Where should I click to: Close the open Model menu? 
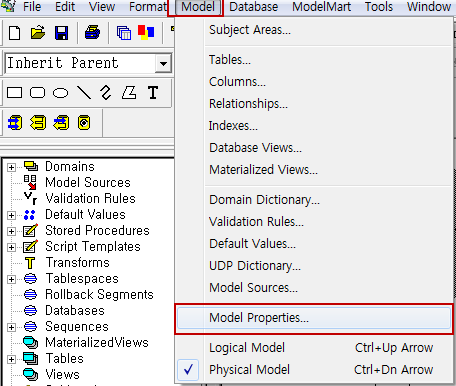198,6
